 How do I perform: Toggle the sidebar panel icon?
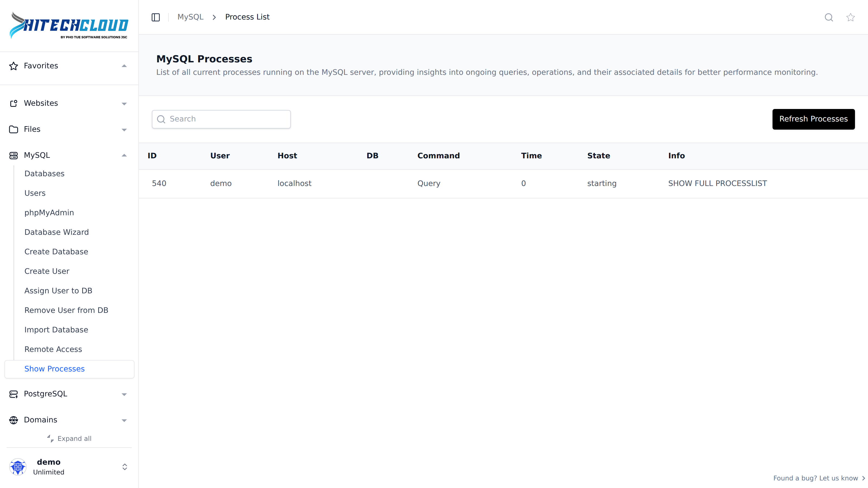coord(155,17)
